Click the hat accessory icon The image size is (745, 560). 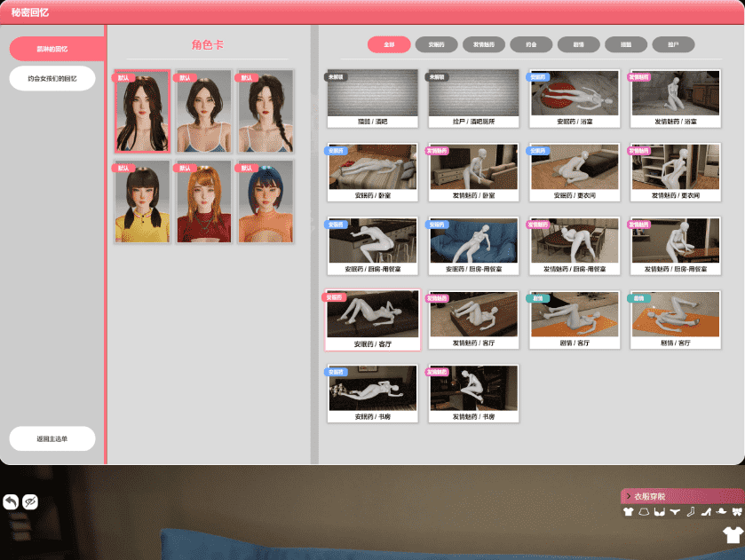pos(720,512)
